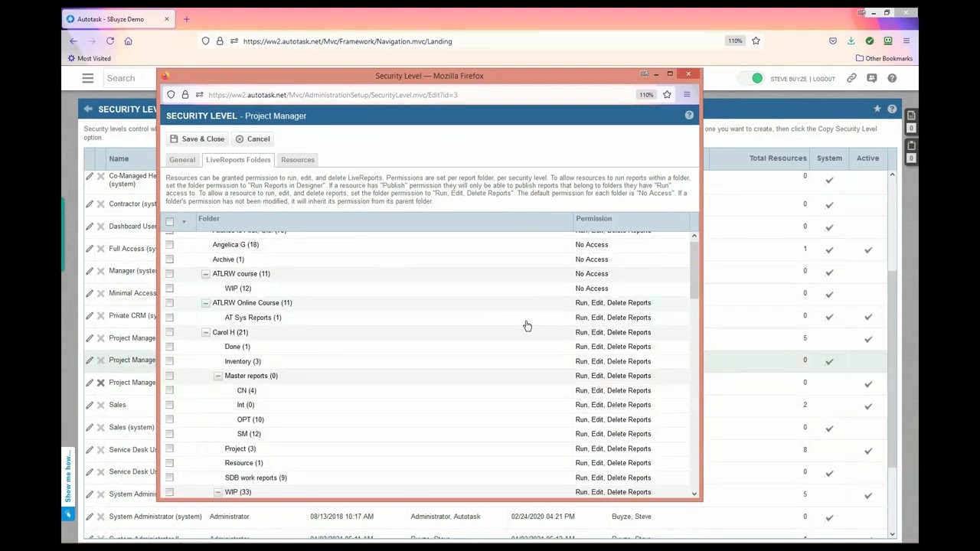Screen dimensions: 980x551
Task: Click the OPT (10) folder row
Action: [x=427, y=419]
